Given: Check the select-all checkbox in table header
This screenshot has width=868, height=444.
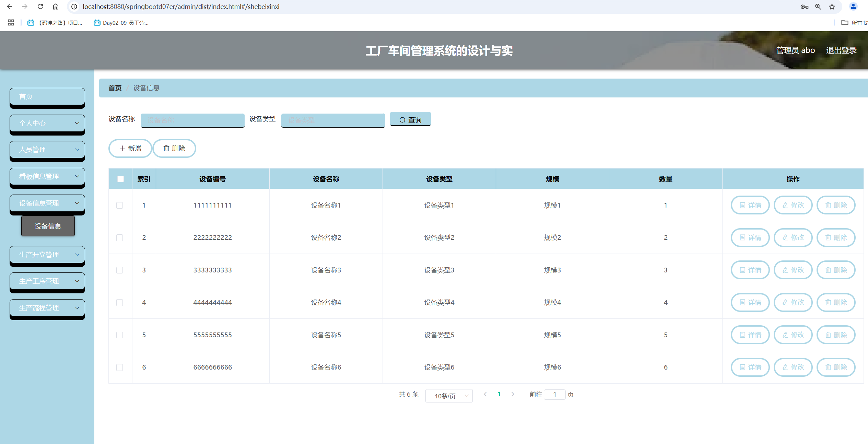Looking at the screenshot, I should pyautogui.click(x=120, y=179).
